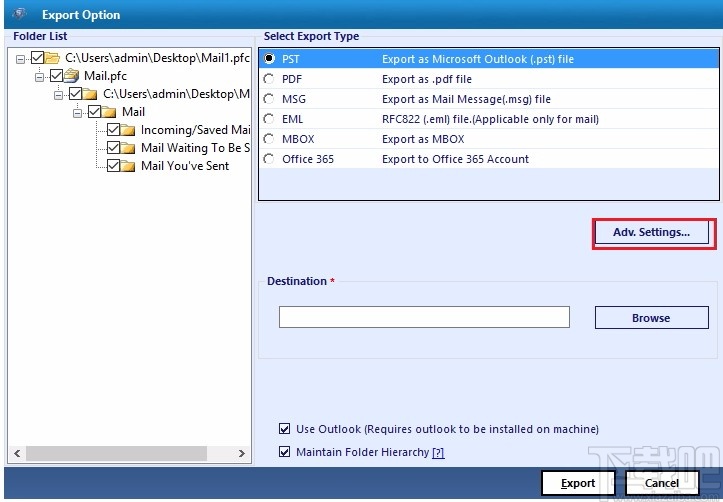Click the 'Use Outlook (Requires outlook...)' label text

tap(447, 429)
